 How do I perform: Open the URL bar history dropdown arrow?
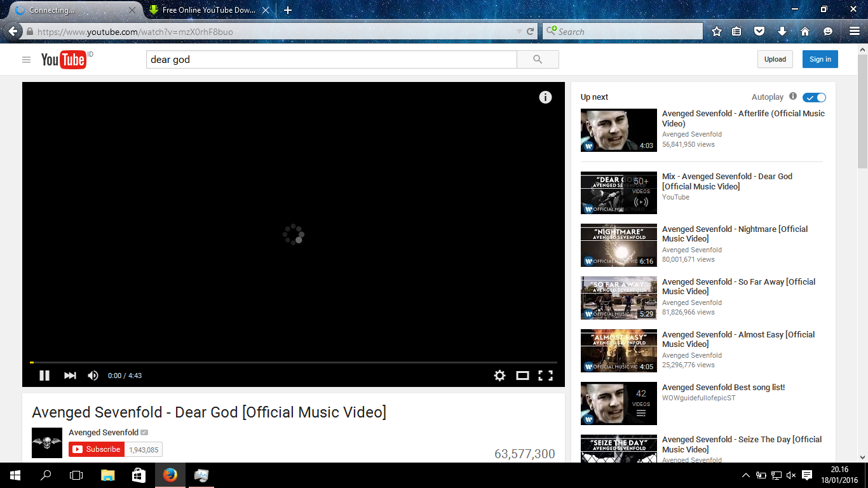(520, 32)
